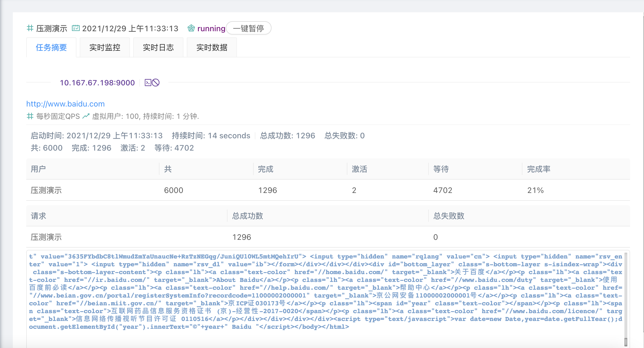644x348 pixels.
Task: Click the running status text
Action: 211,28
